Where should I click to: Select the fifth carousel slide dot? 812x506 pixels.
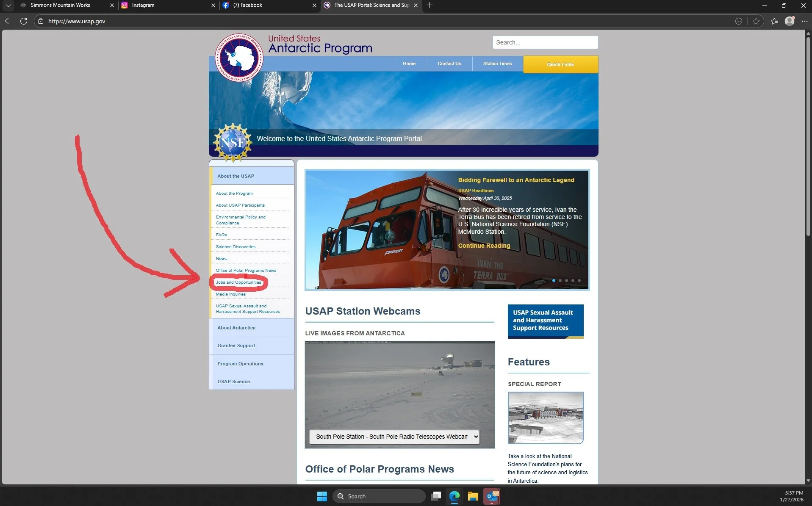pyautogui.click(x=579, y=280)
